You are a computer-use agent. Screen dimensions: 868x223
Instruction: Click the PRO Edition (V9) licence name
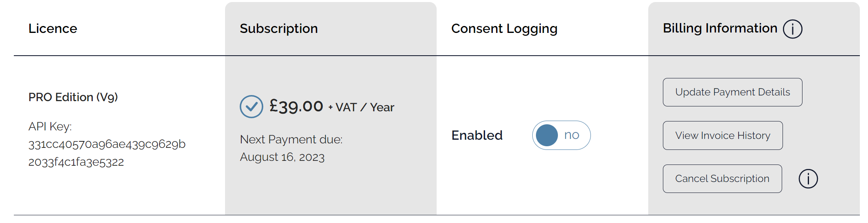click(x=73, y=97)
